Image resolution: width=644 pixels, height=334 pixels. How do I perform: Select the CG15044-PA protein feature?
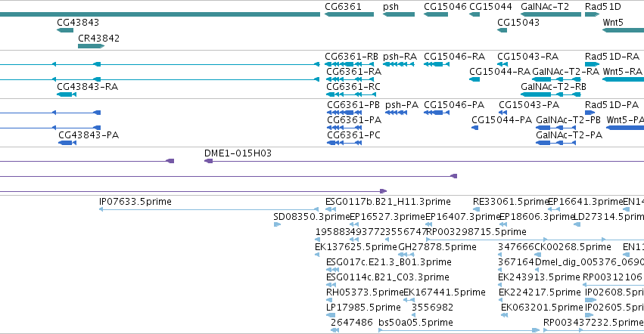pyautogui.click(x=474, y=128)
